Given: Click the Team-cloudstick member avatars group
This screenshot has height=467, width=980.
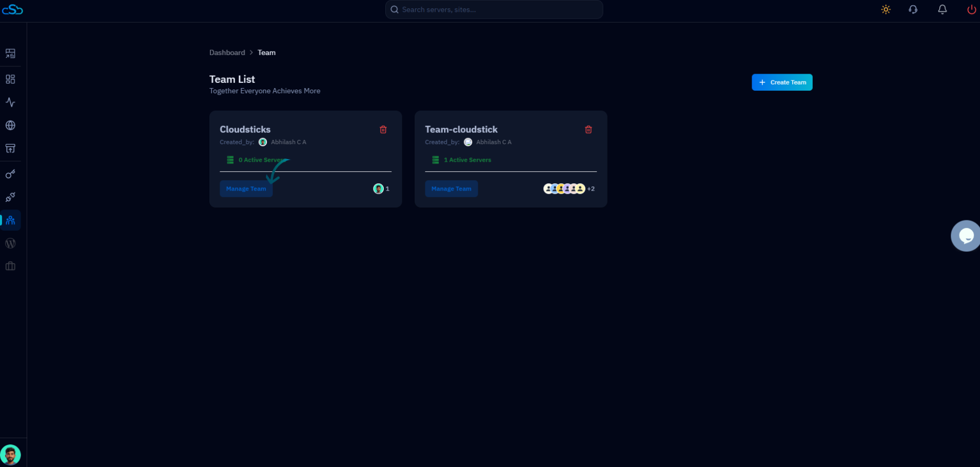Looking at the screenshot, I should tap(564, 189).
